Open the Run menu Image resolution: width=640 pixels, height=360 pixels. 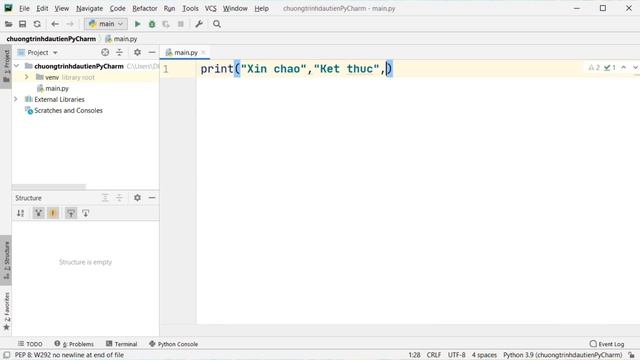[169, 8]
